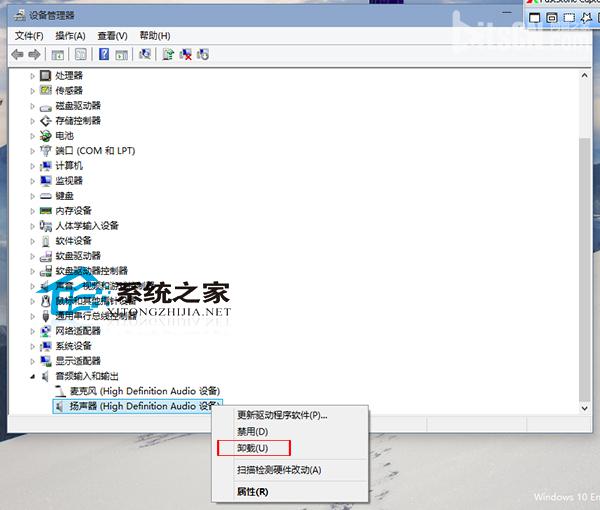
Task: Select the 内存设备 row
Action: 73,210
